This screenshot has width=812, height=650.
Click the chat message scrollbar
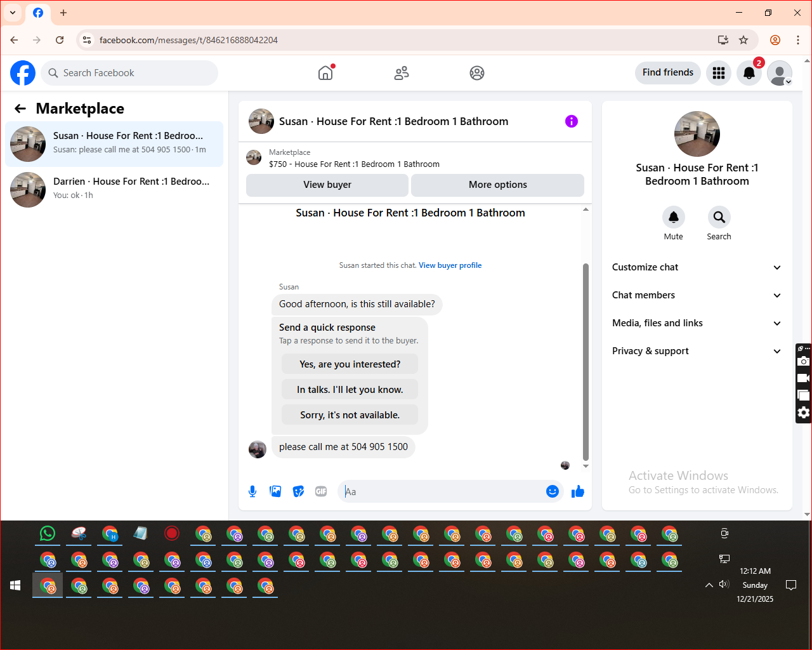586,362
